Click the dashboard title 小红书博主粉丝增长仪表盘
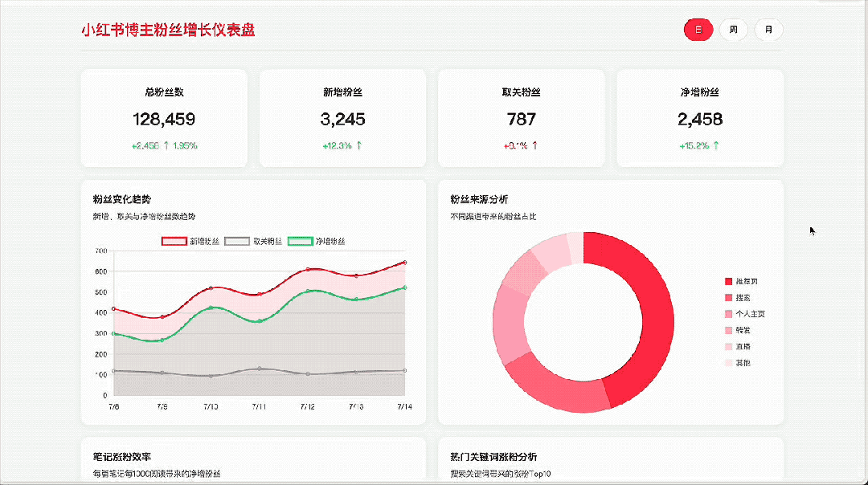Viewport: 868px width, 485px height. tap(168, 30)
